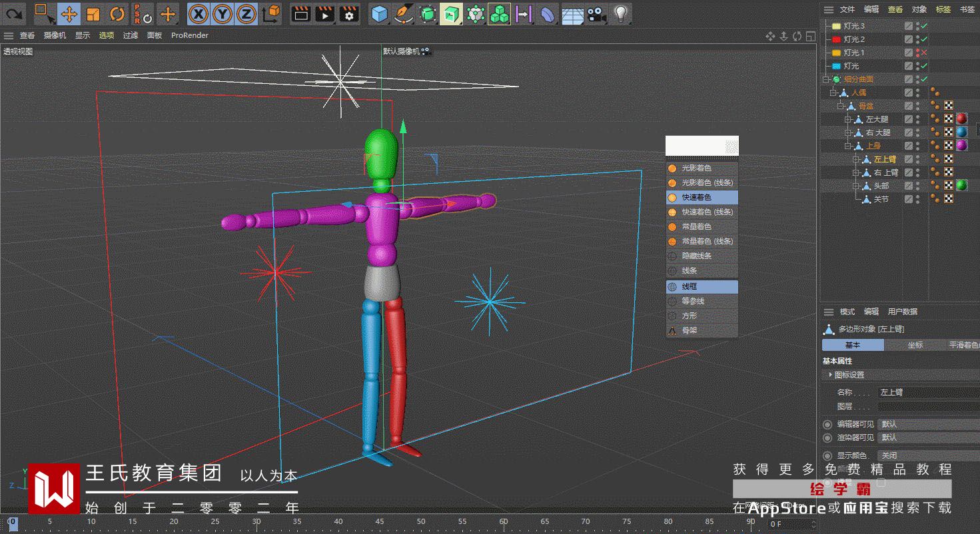Viewport: 980px width, 534px height.
Task: Render to Picture Viewer icon
Action: tap(325, 13)
